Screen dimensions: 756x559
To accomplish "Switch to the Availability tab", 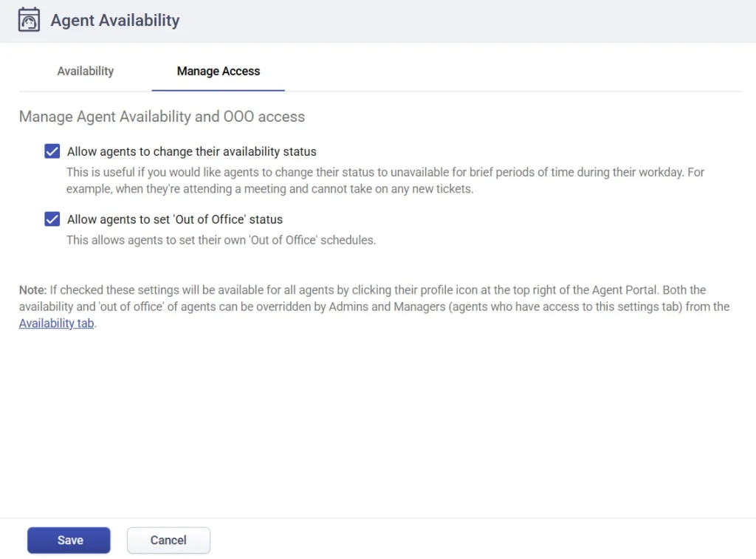I will coord(86,71).
